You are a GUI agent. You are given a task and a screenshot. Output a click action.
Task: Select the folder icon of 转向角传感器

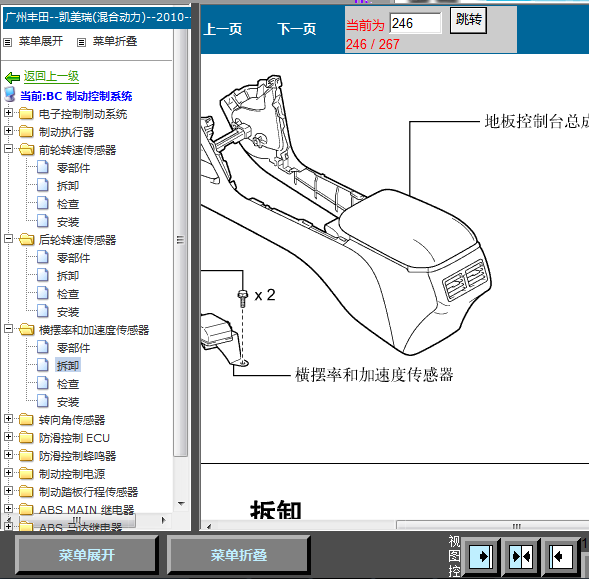pos(26,419)
